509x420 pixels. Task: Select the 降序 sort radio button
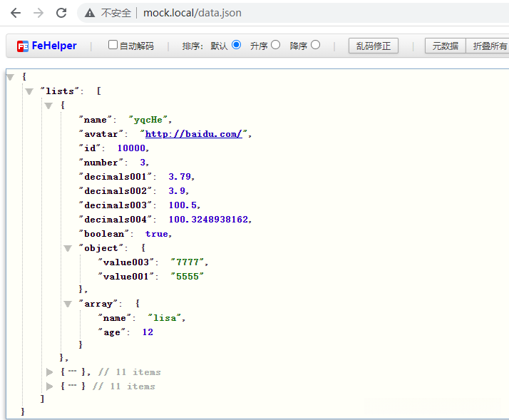pyautogui.click(x=315, y=44)
